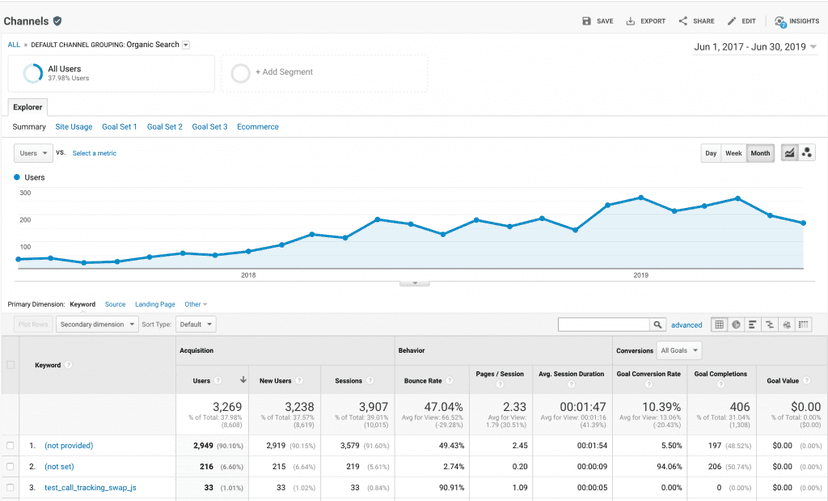
Task: Open the Insights panel icon
Action: [x=780, y=21]
